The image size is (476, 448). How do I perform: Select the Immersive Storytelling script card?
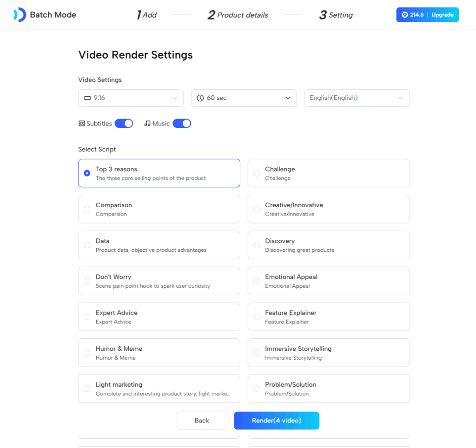328,353
